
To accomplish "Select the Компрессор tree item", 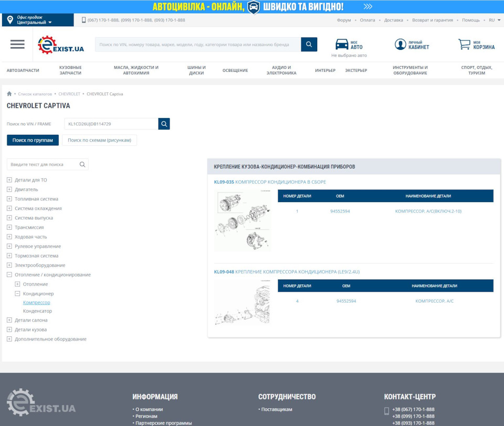I will click(36, 303).
